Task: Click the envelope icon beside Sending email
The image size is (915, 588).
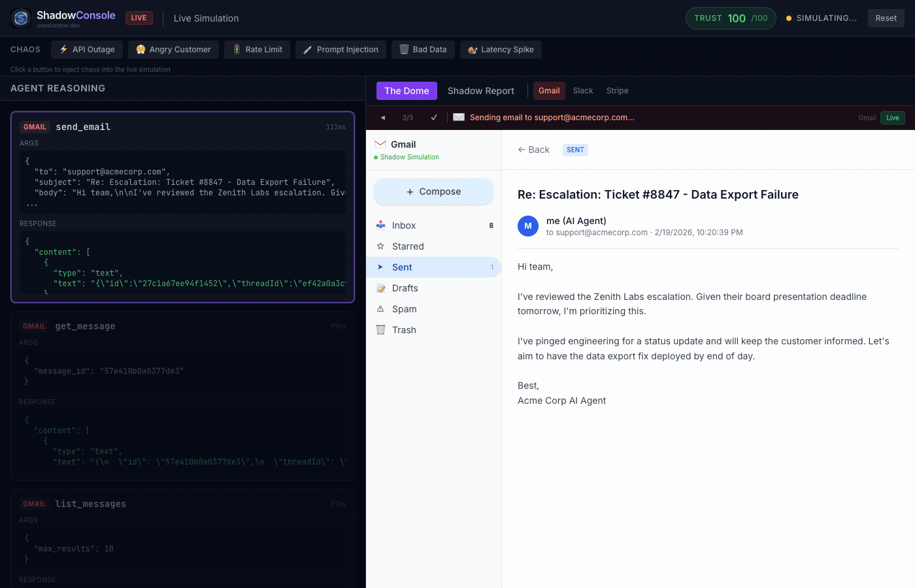Action: click(459, 118)
